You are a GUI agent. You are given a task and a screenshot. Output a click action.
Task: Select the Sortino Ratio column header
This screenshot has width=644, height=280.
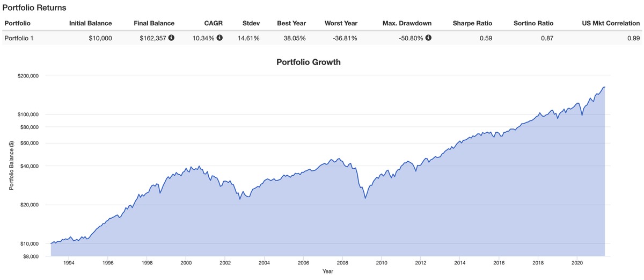[x=533, y=24]
